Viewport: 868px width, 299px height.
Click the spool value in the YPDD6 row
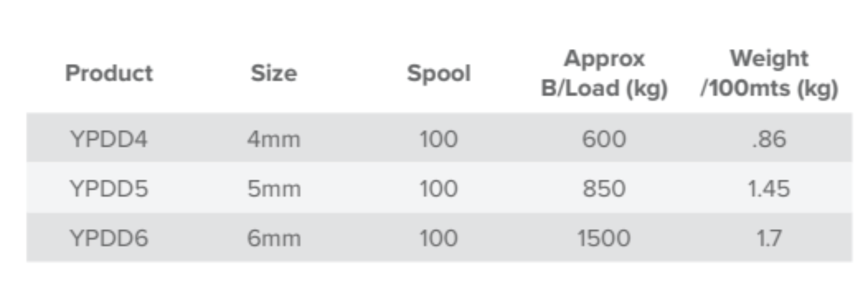click(x=438, y=239)
